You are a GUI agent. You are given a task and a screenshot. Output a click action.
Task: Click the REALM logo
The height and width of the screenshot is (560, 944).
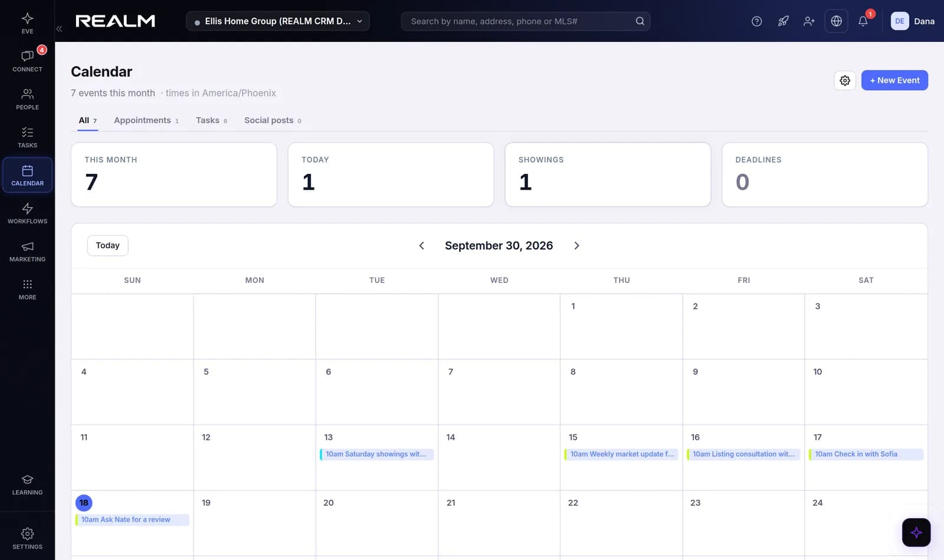pos(115,21)
